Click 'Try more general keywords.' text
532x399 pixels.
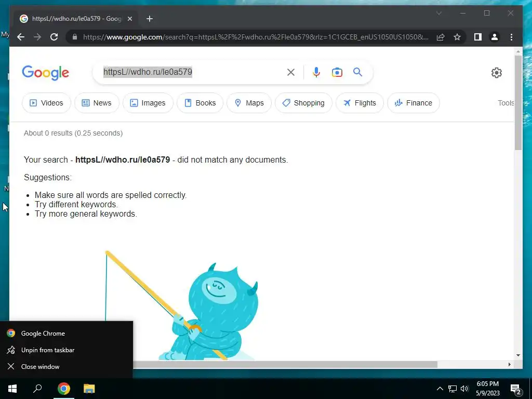click(86, 214)
